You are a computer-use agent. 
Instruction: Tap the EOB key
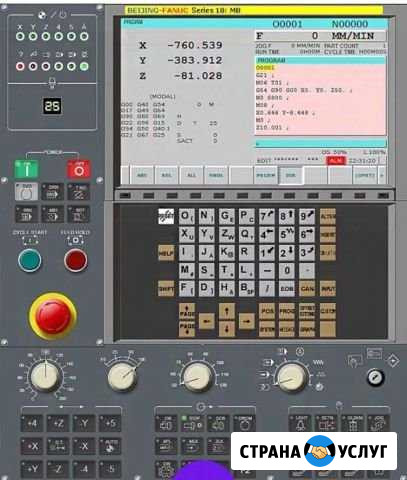coord(287,289)
